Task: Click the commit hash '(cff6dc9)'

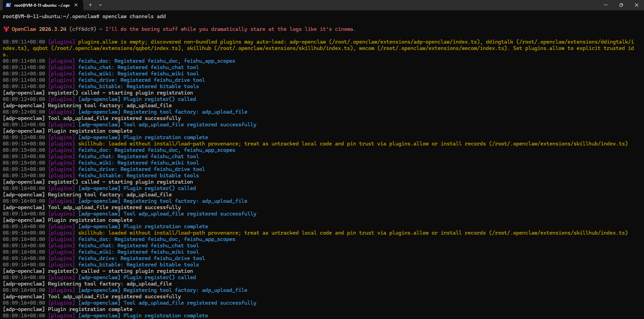Action: [x=83, y=29]
